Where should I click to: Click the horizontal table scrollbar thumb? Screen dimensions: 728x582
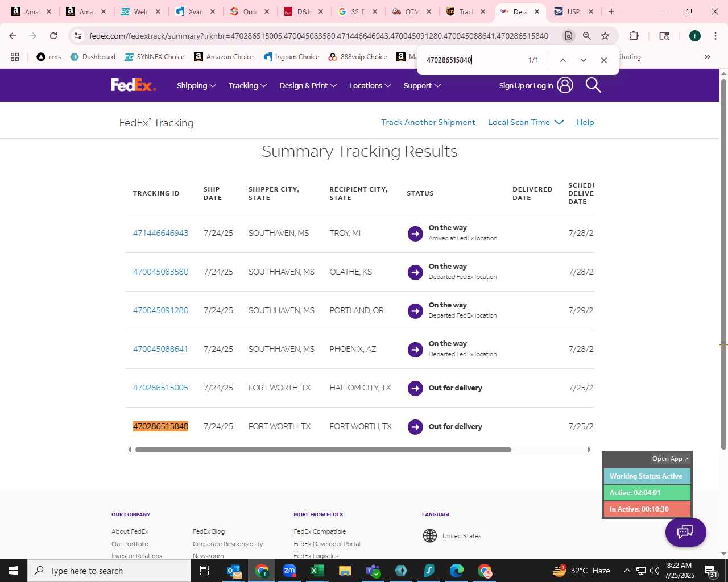tap(323, 450)
